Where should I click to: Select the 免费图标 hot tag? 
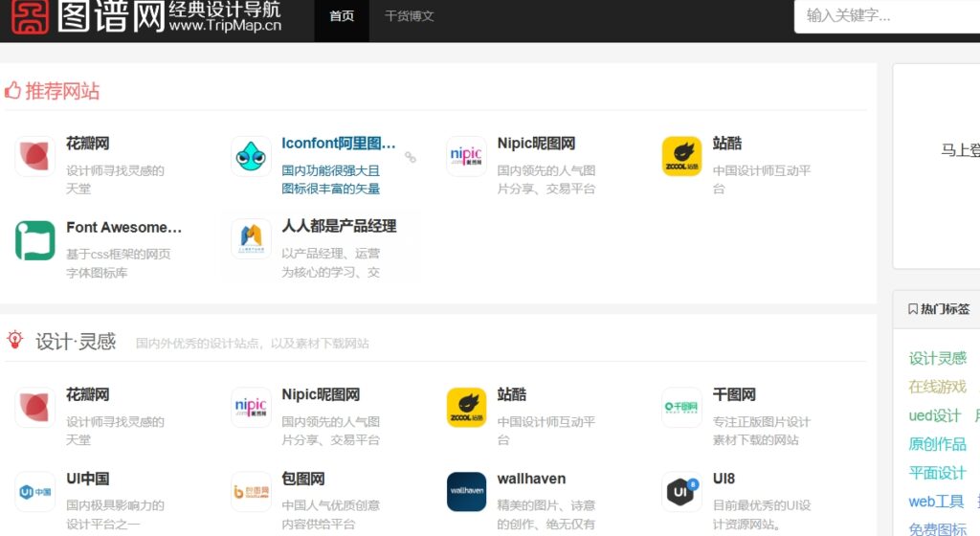coord(938,529)
